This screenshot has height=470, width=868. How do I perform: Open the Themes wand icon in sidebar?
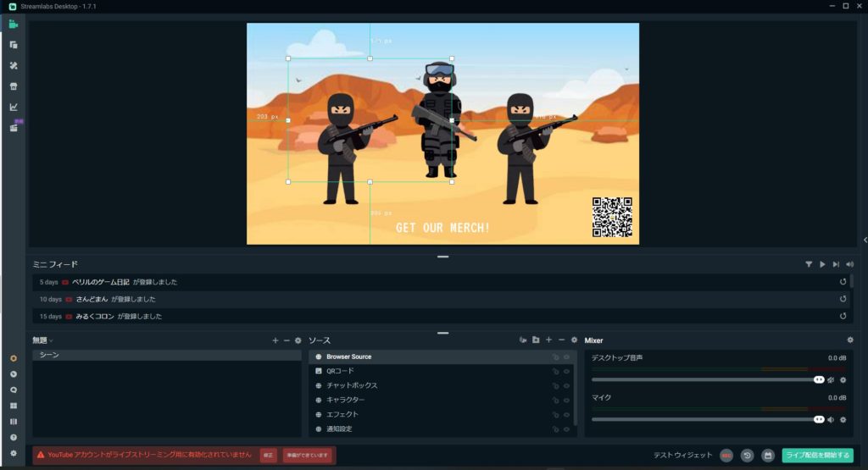point(13,65)
